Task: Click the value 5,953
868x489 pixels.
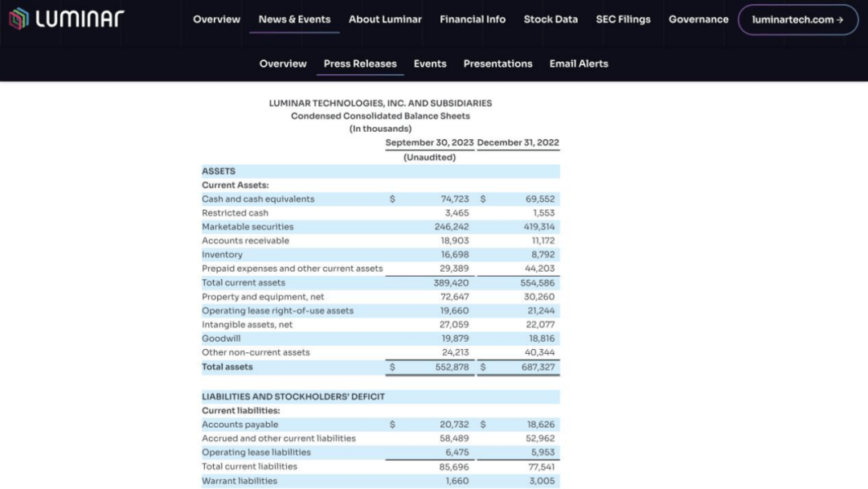Action: pos(542,452)
